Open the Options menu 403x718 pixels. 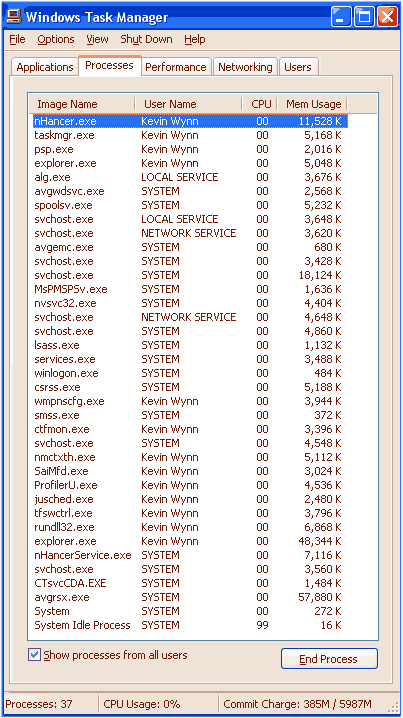(54, 39)
